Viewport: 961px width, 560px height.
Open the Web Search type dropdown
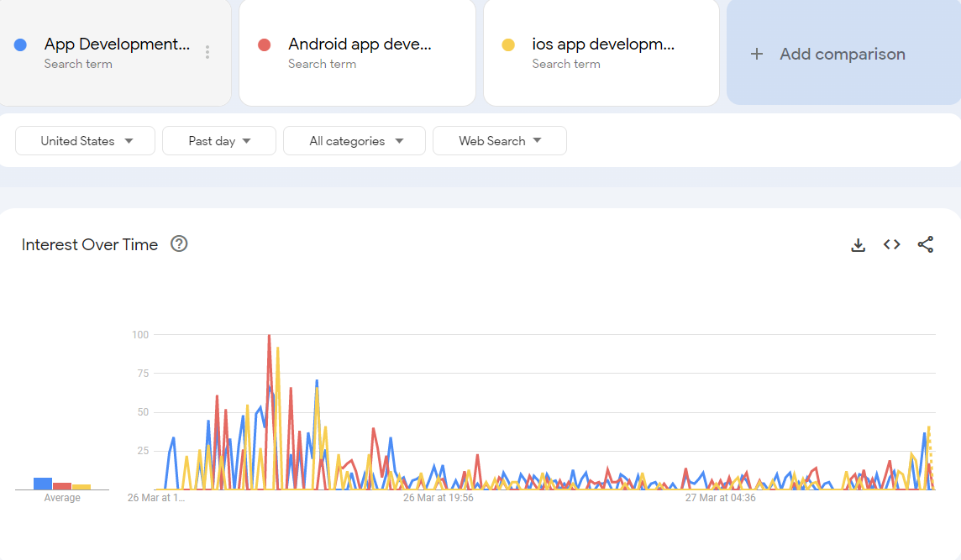click(x=500, y=141)
